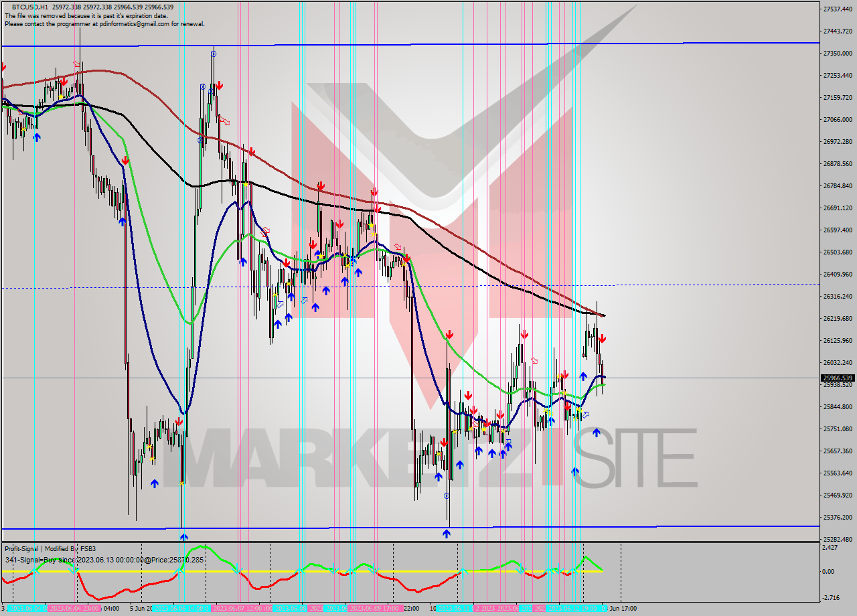Click the pink date label 2023.06.04 23:00
Viewport: 857px width, 616px height.
[75, 609]
